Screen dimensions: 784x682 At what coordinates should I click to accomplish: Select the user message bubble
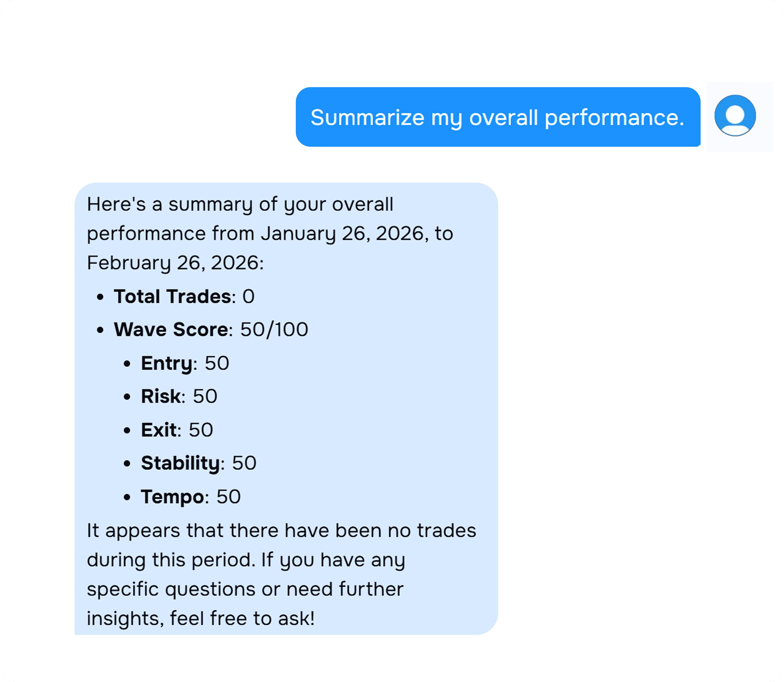click(499, 117)
